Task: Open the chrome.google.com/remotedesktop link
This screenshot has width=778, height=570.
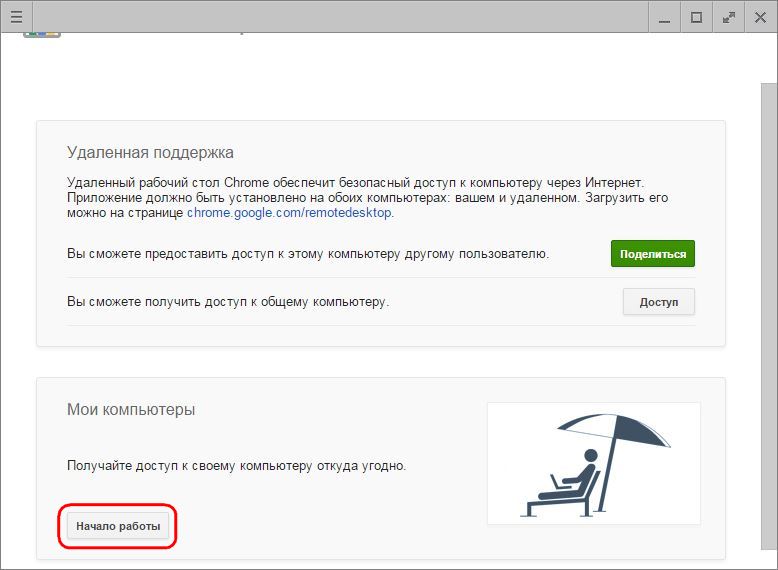Action: [x=289, y=212]
